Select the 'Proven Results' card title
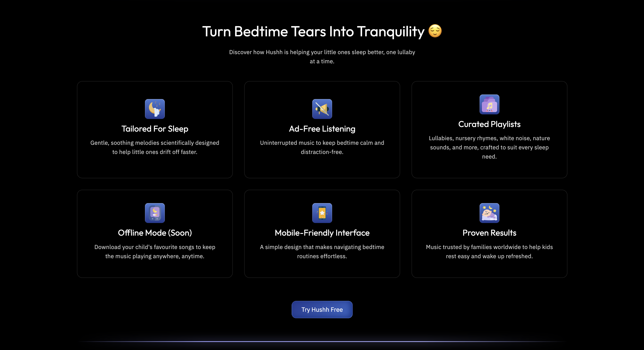The height and width of the screenshot is (350, 644). 489,233
